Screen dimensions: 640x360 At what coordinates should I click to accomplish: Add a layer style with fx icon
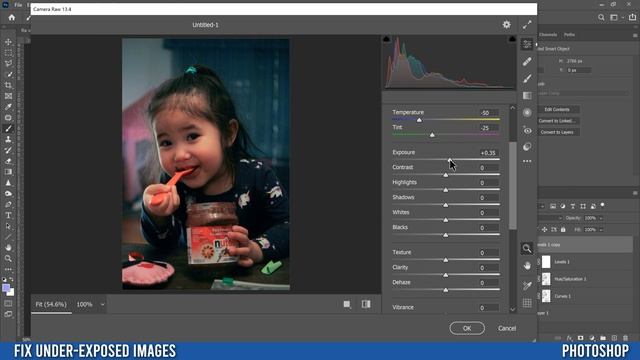click(569, 338)
